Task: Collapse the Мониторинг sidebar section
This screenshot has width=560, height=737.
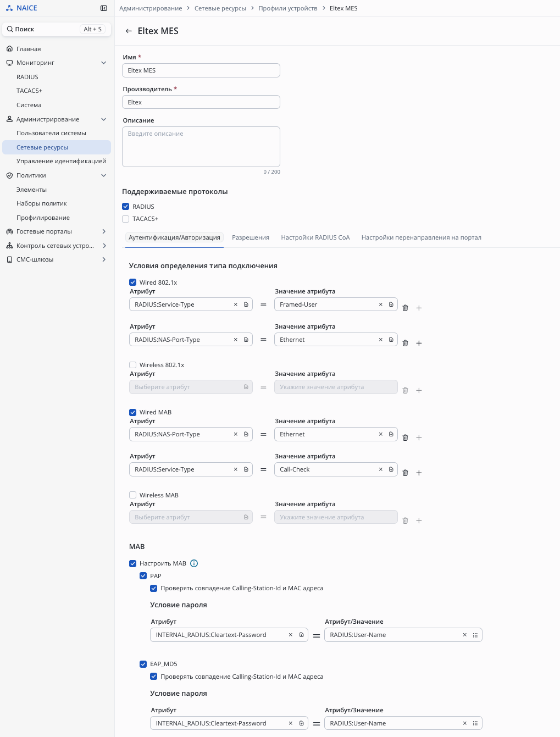Action: [x=104, y=63]
